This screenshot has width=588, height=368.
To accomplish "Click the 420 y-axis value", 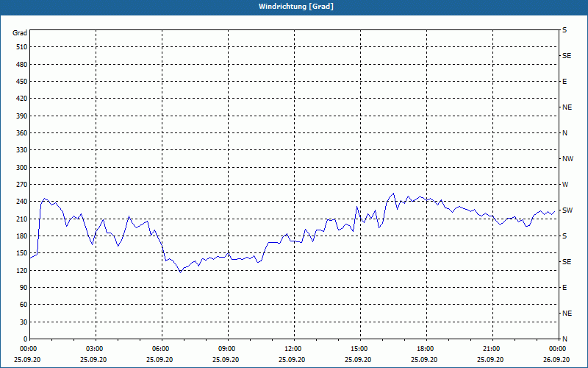I will tap(22, 99).
